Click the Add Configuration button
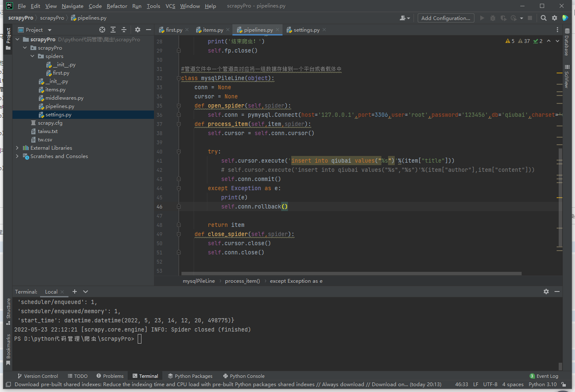This screenshot has height=392, width=575. click(446, 18)
